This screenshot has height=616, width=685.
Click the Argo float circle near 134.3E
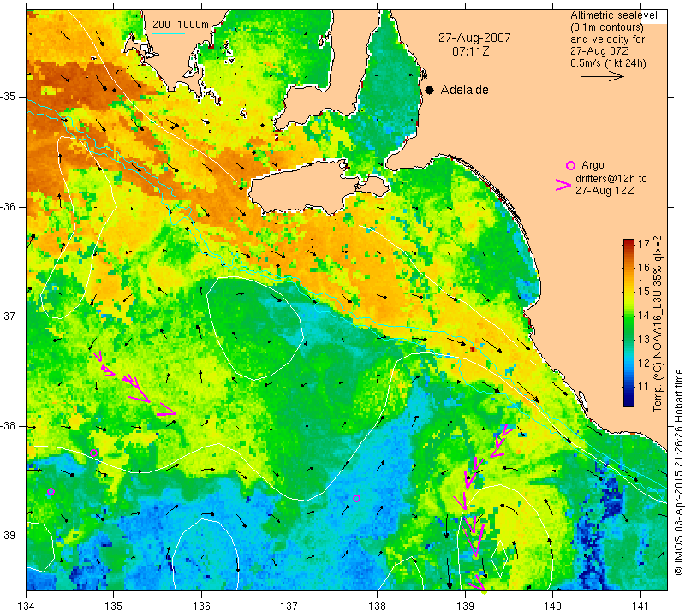point(51,492)
